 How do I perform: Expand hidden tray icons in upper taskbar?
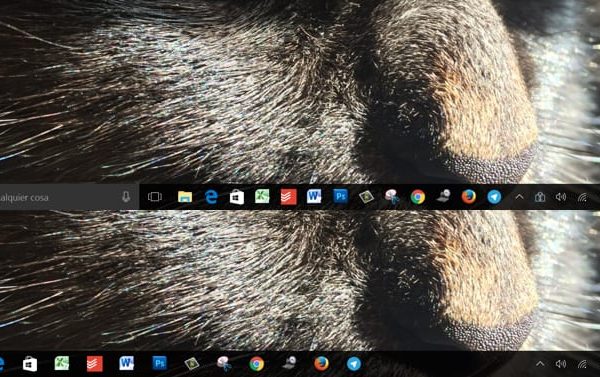[x=519, y=197]
